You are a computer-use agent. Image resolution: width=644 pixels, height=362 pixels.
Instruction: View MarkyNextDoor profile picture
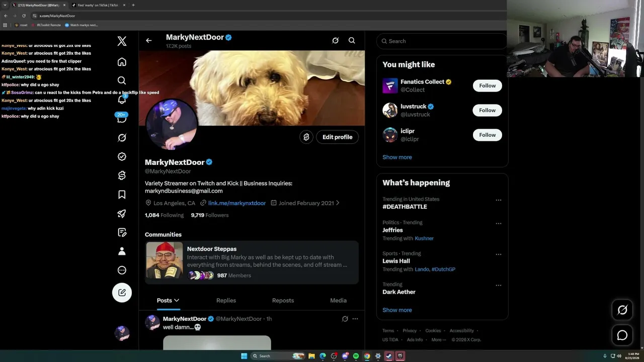171,124
